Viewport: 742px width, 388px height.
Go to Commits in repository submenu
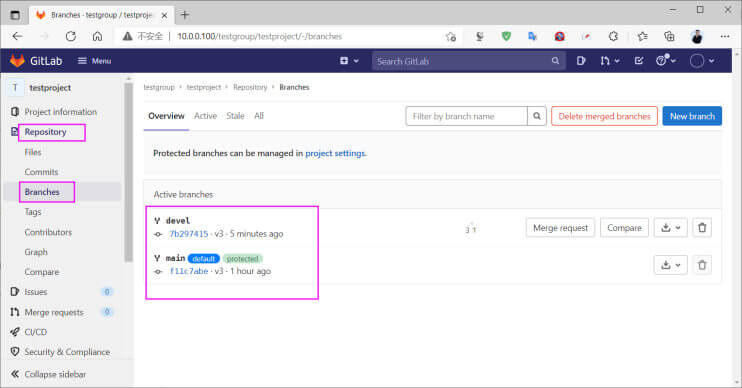coord(41,172)
